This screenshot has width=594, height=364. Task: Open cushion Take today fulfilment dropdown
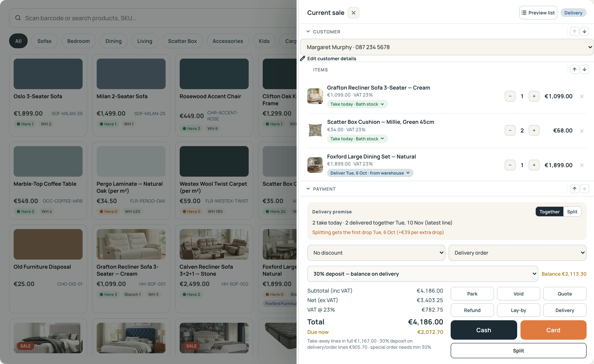[x=357, y=139]
